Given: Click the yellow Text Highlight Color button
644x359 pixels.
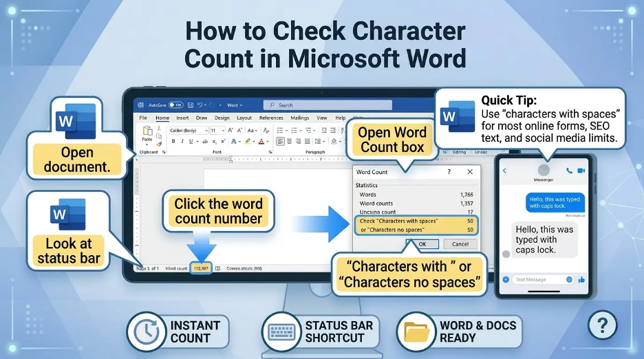Looking at the screenshot, I should (x=248, y=141).
